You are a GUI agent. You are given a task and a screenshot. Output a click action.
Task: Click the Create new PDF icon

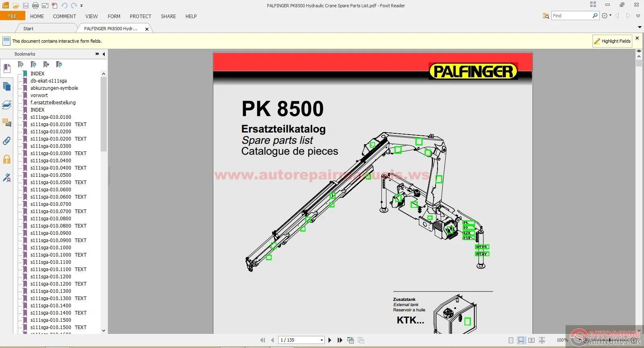pyautogui.click(x=55, y=6)
